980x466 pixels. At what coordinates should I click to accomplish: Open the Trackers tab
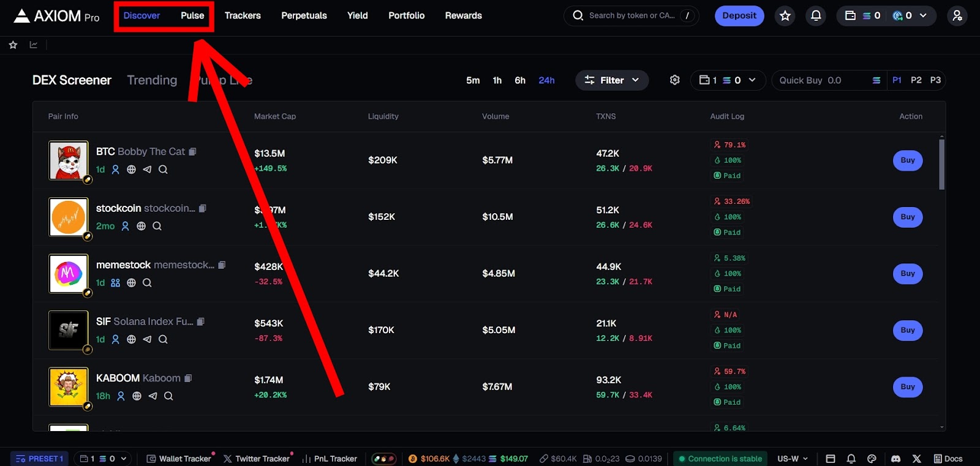(243, 16)
